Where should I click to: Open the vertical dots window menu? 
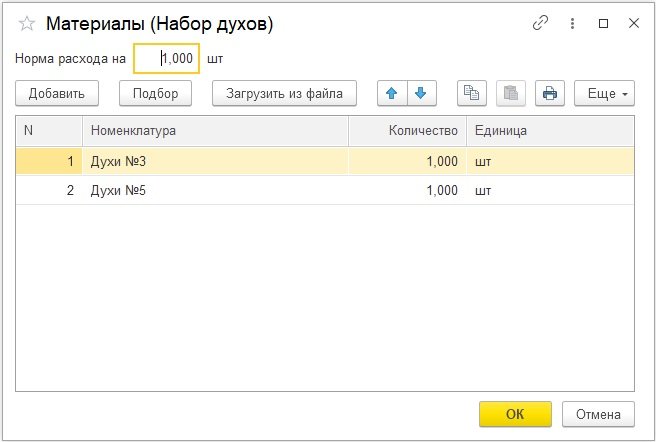[572, 22]
